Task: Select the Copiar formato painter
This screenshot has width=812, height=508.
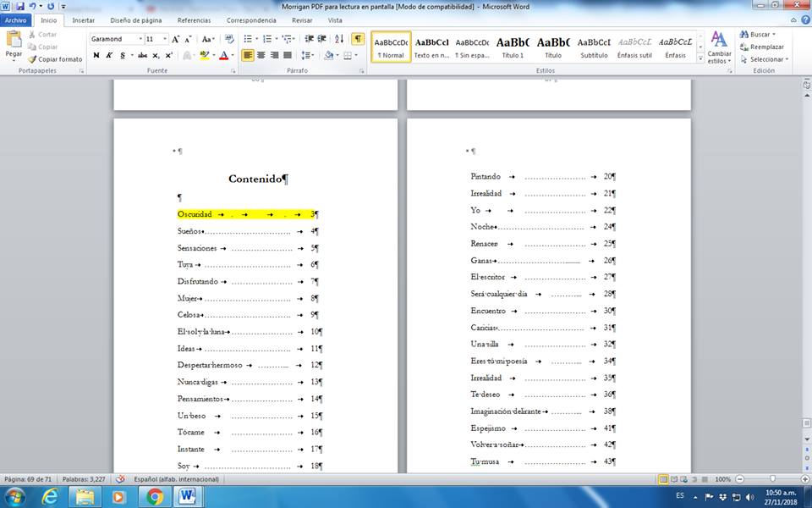Action: pyautogui.click(x=55, y=59)
